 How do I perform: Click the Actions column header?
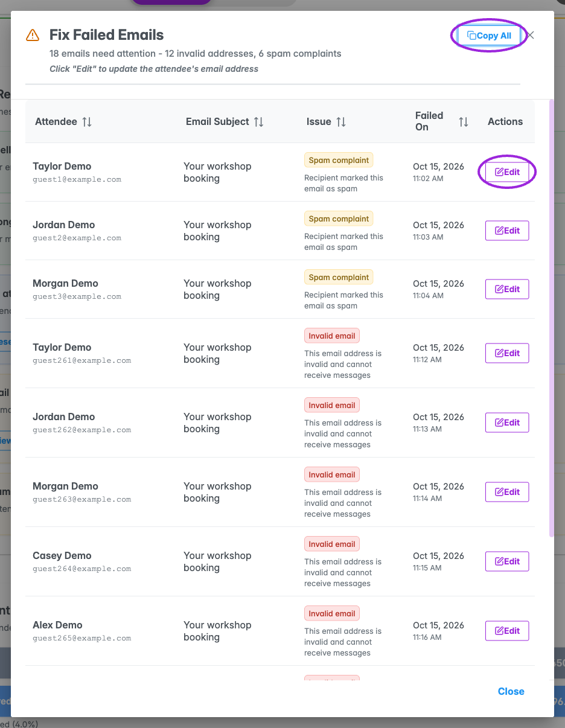tap(505, 121)
